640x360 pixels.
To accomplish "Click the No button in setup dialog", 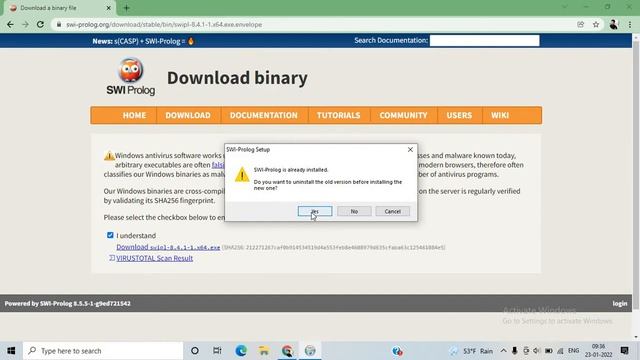I will coord(354,211).
